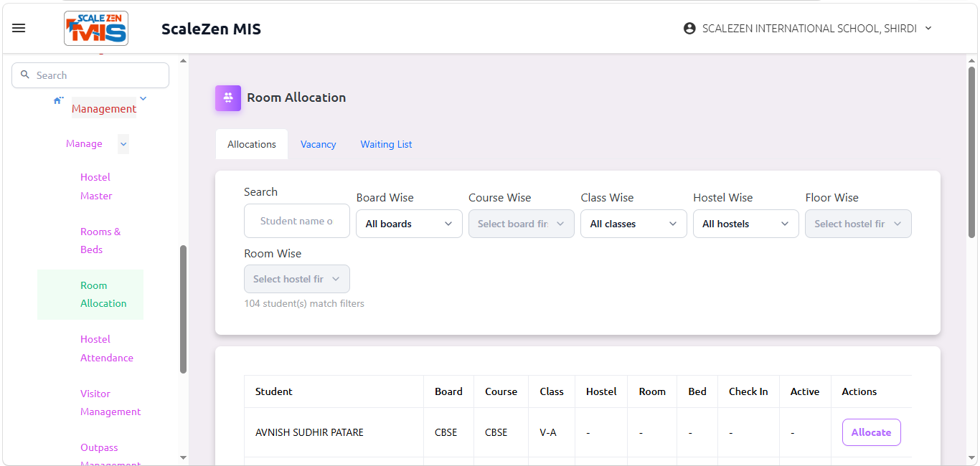980x466 pixels.
Task: Switch to the Waiting List tab
Action: click(386, 144)
